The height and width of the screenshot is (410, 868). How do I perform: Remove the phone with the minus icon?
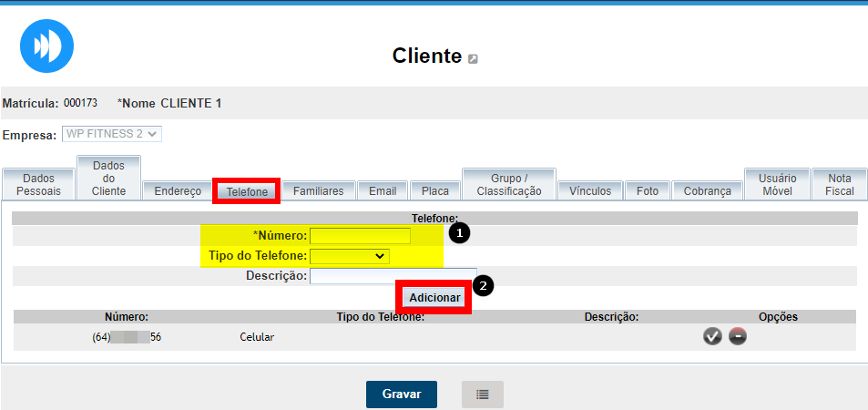(738, 337)
